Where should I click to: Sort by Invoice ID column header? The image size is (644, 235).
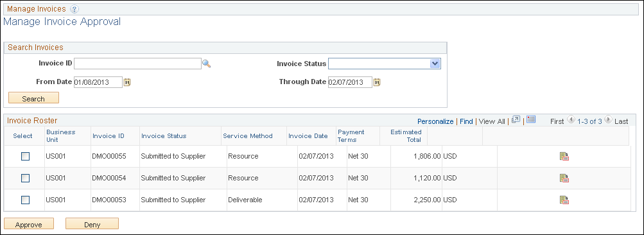tap(109, 135)
